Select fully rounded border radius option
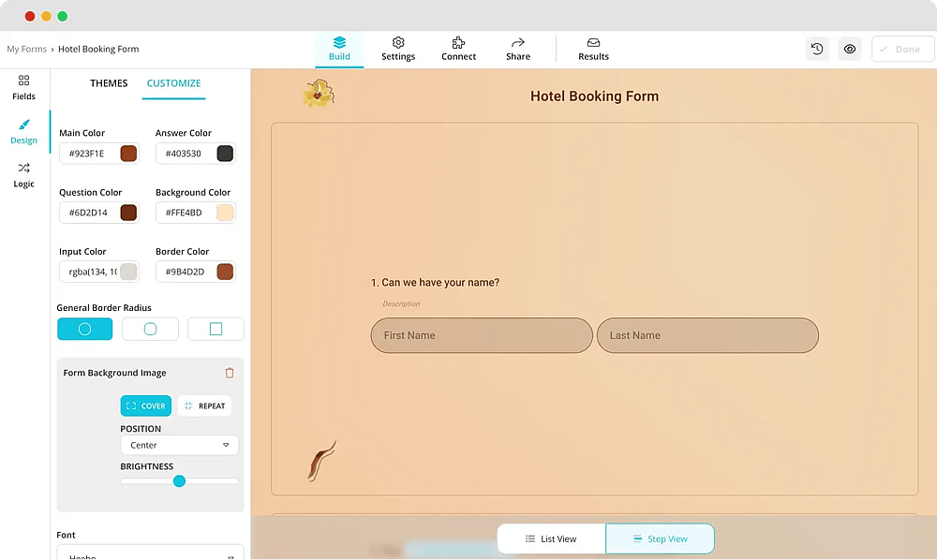The height and width of the screenshot is (560, 937). click(85, 329)
